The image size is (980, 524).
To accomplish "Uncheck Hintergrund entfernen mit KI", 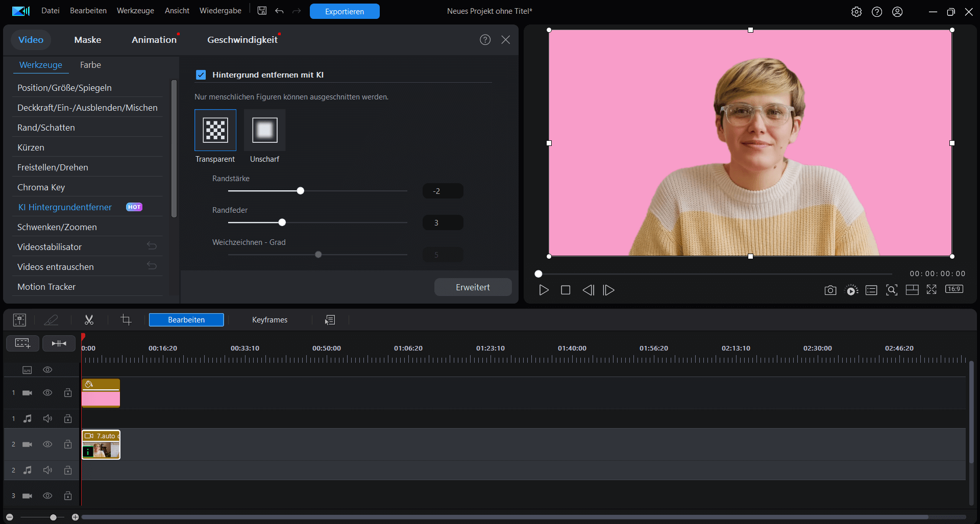I will coord(201,75).
